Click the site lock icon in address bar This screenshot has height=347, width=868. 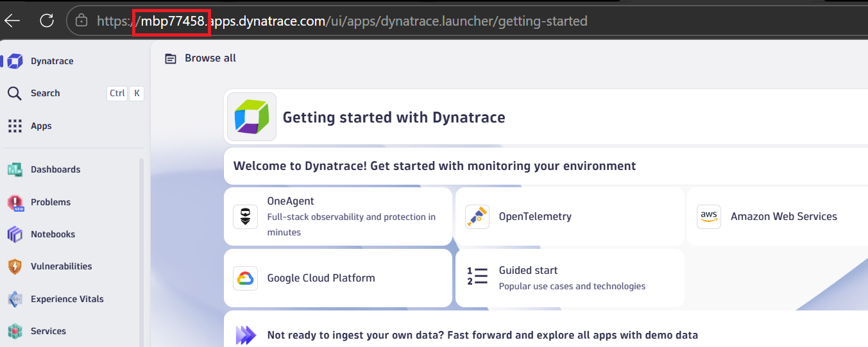(81, 21)
